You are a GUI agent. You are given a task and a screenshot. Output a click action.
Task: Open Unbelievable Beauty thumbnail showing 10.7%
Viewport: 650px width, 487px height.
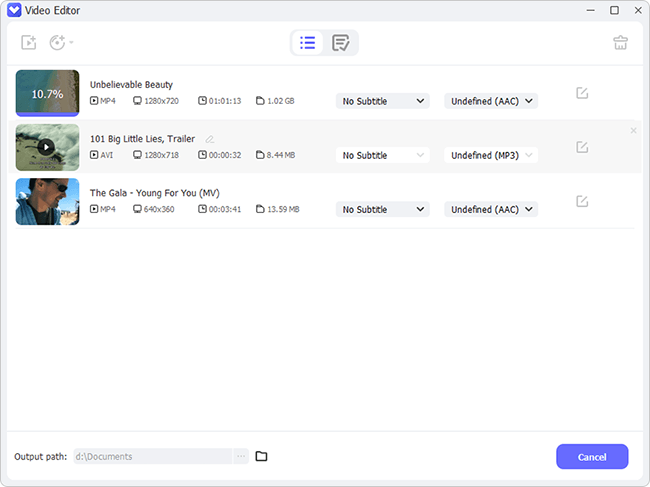[47, 93]
